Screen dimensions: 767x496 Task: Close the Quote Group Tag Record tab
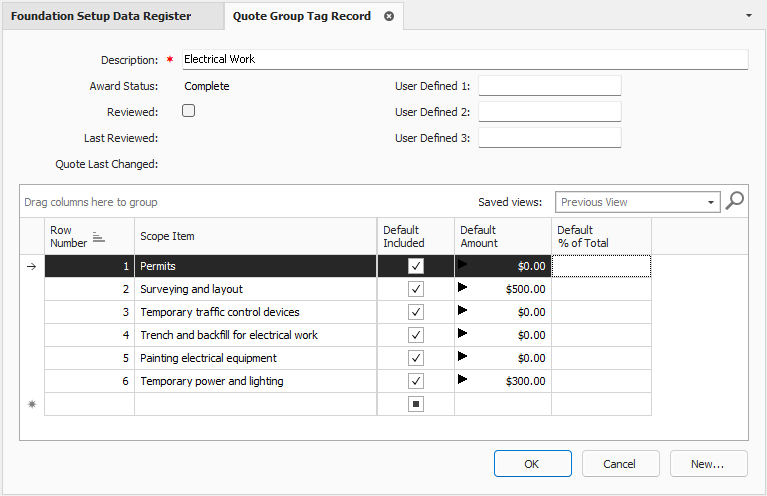pos(389,16)
